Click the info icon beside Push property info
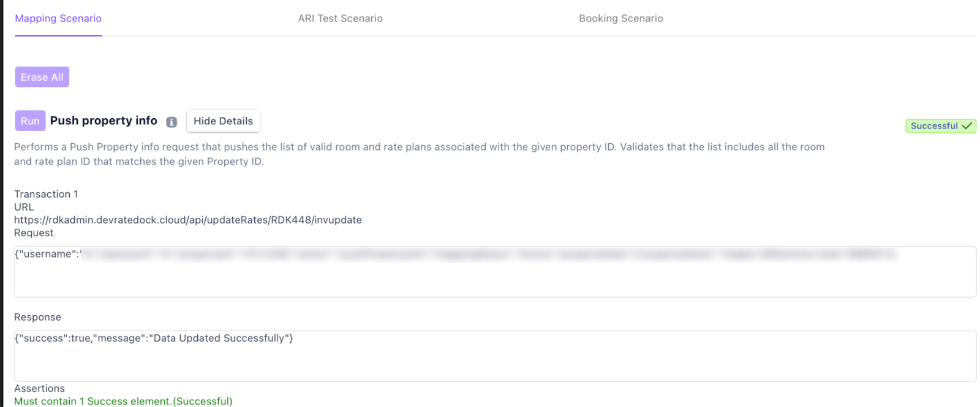 (x=171, y=122)
